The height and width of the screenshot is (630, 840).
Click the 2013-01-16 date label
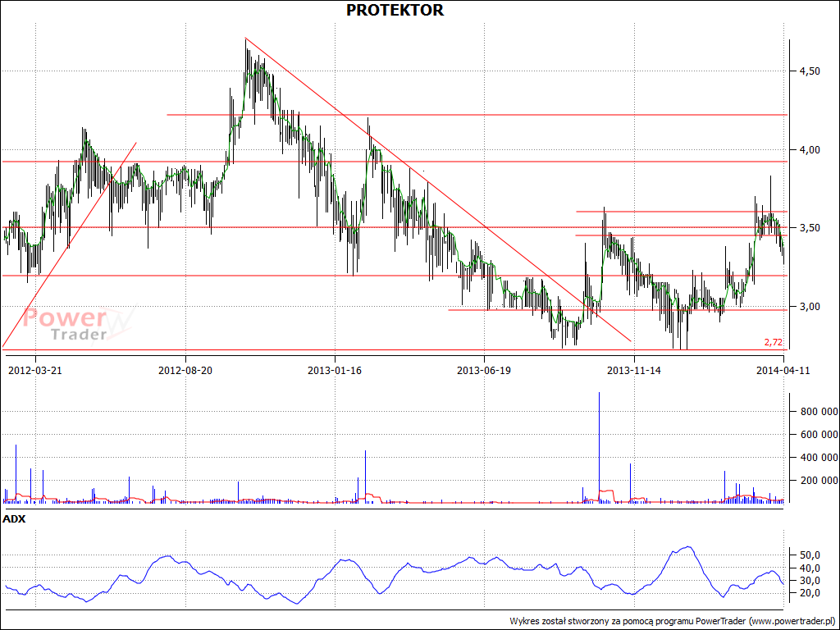pos(335,371)
